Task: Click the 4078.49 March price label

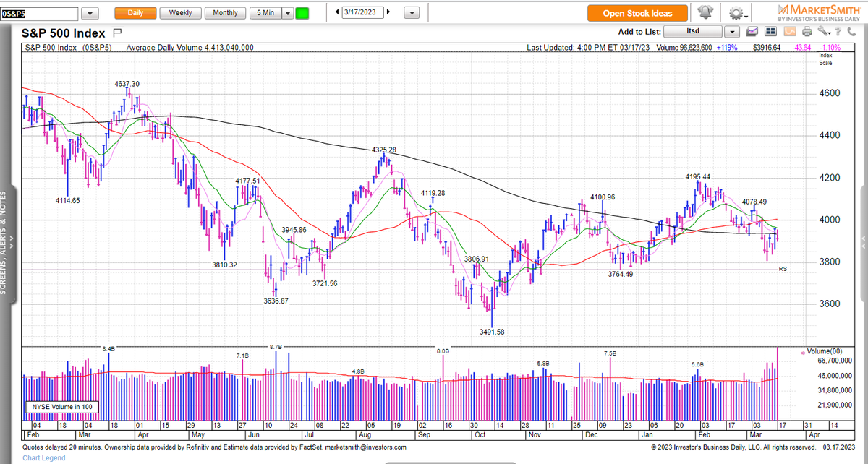Action: coord(753,202)
